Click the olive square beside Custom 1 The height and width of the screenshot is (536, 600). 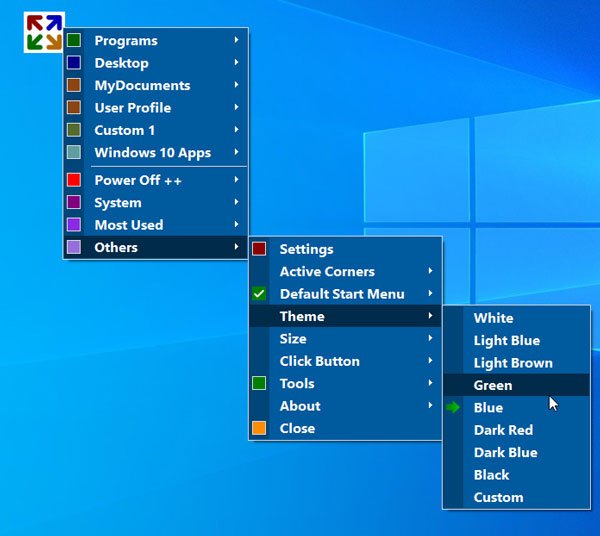coord(74,130)
